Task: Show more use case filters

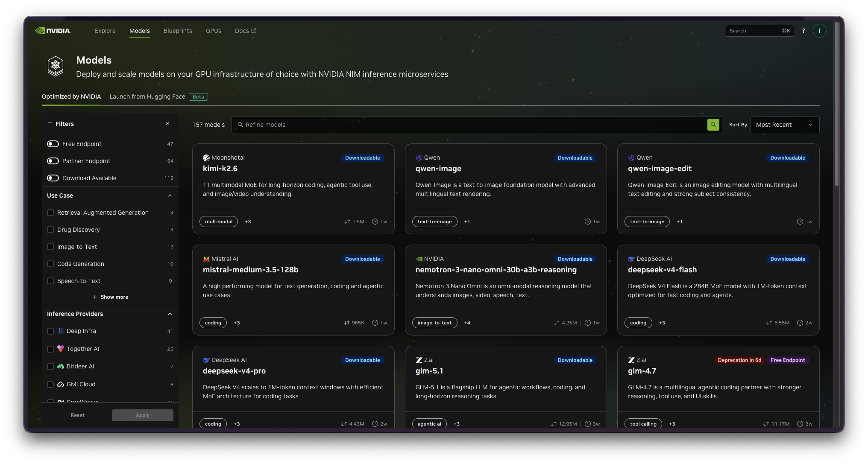Action: 110,297
